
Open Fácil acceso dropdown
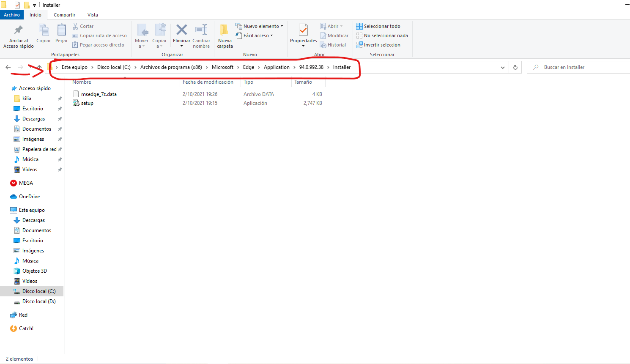click(x=255, y=36)
